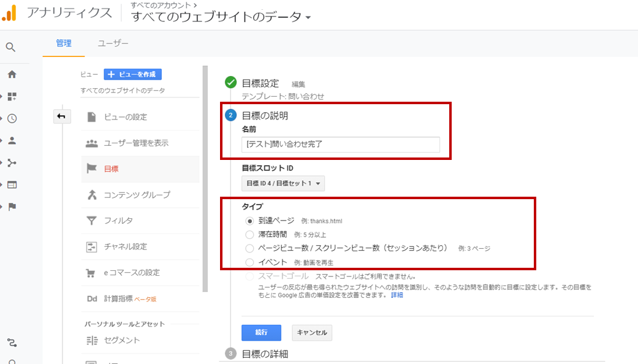Viewport: 638px width, 364px height.
Task: Click the back arrow button beside the view column
Action: point(61,116)
